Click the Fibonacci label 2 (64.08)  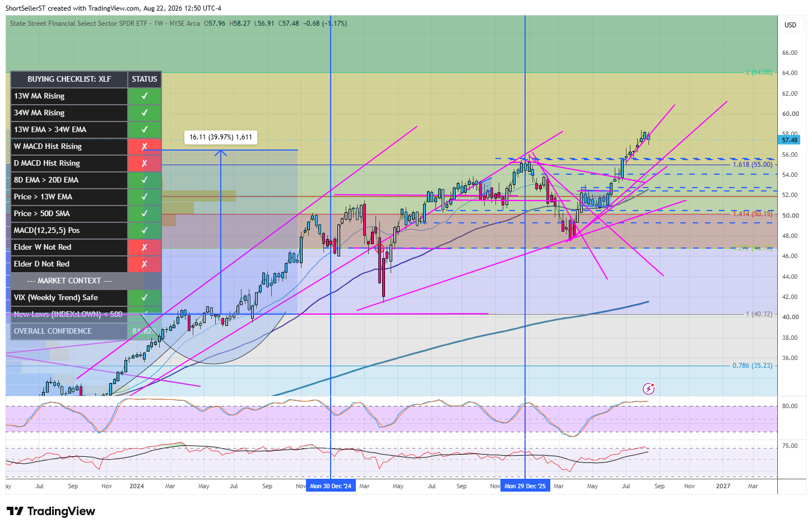[759, 72]
